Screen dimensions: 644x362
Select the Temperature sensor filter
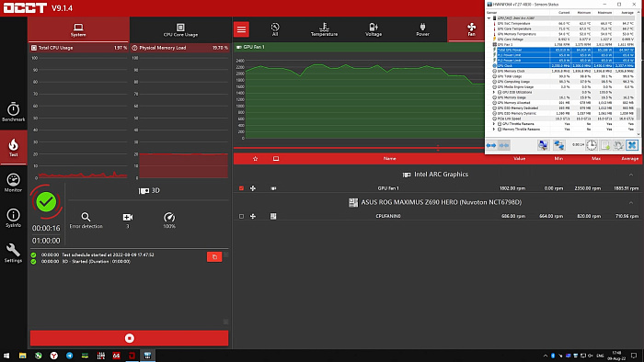324,29
